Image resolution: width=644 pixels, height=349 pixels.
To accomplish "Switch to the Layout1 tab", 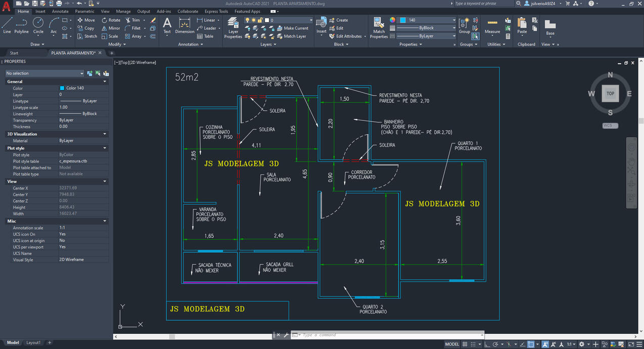I will (x=33, y=342).
